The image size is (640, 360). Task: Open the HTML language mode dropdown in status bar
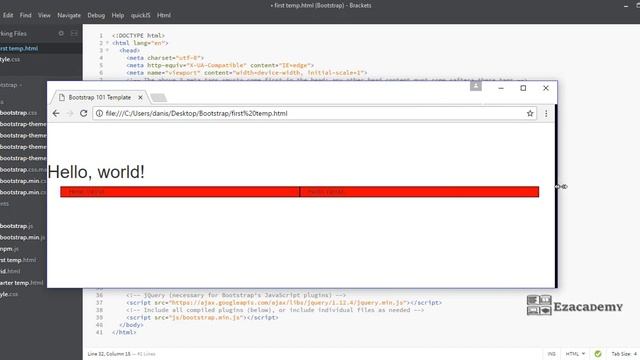pyautogui.click(x=575, y=354)
